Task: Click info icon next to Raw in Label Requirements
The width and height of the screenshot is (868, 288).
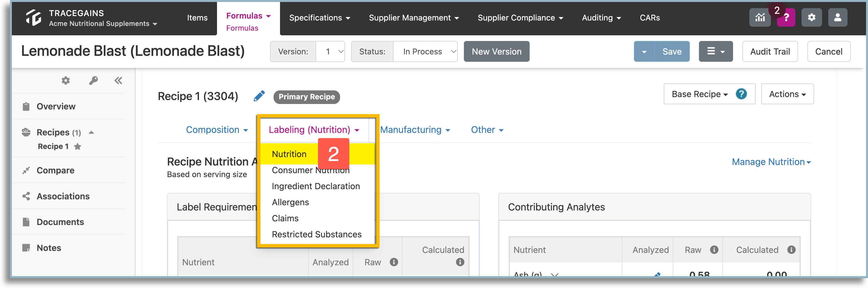Action: [x=394, y=262]
